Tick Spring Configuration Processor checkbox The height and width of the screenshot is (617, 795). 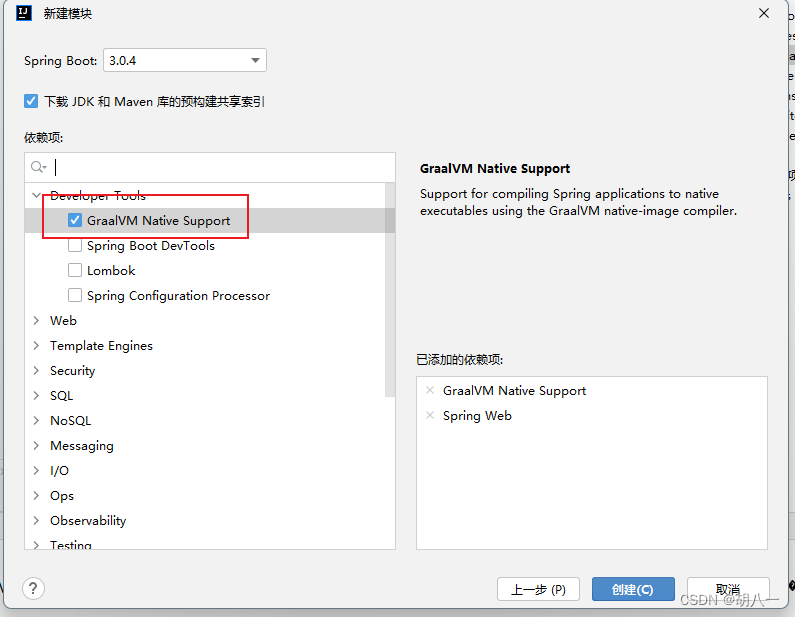point(75,295)
